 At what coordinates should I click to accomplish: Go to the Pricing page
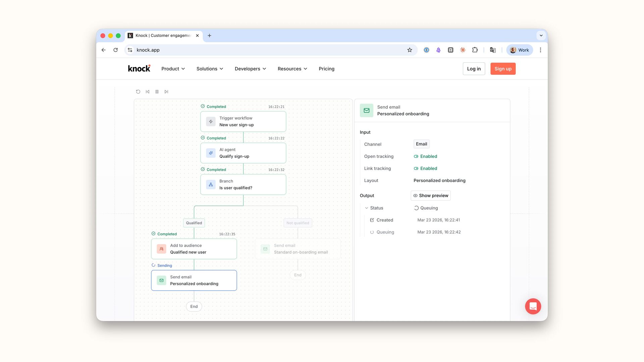tap(326, 69)
